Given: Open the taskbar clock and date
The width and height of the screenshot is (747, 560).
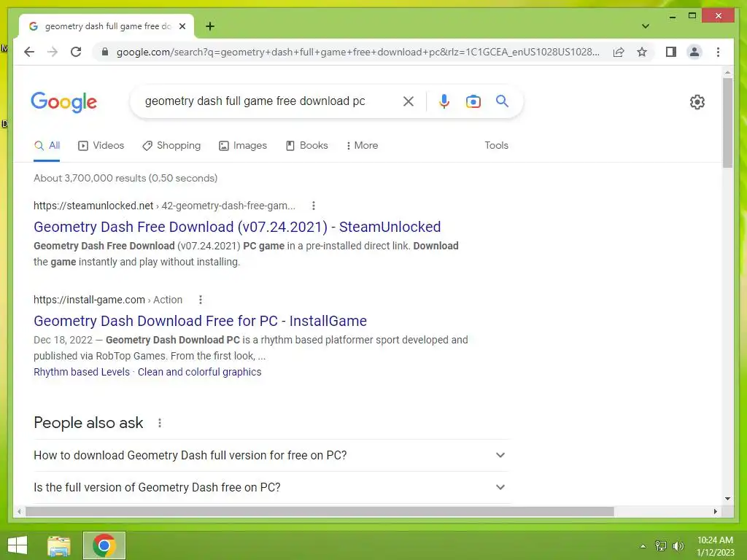Looking at the screenshot, I should [715, 546].
